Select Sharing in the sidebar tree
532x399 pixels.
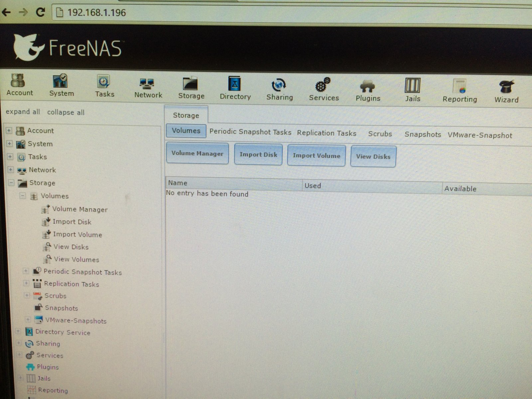48,343
